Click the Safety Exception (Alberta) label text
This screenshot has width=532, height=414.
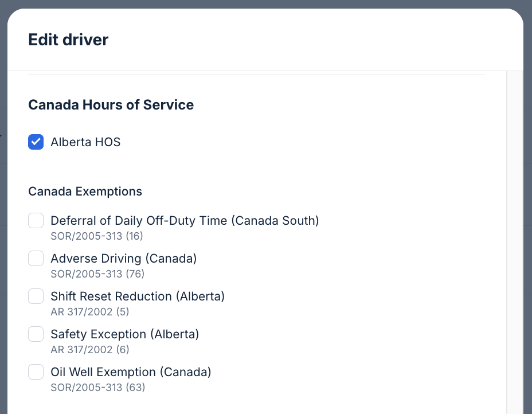(125, 334)
